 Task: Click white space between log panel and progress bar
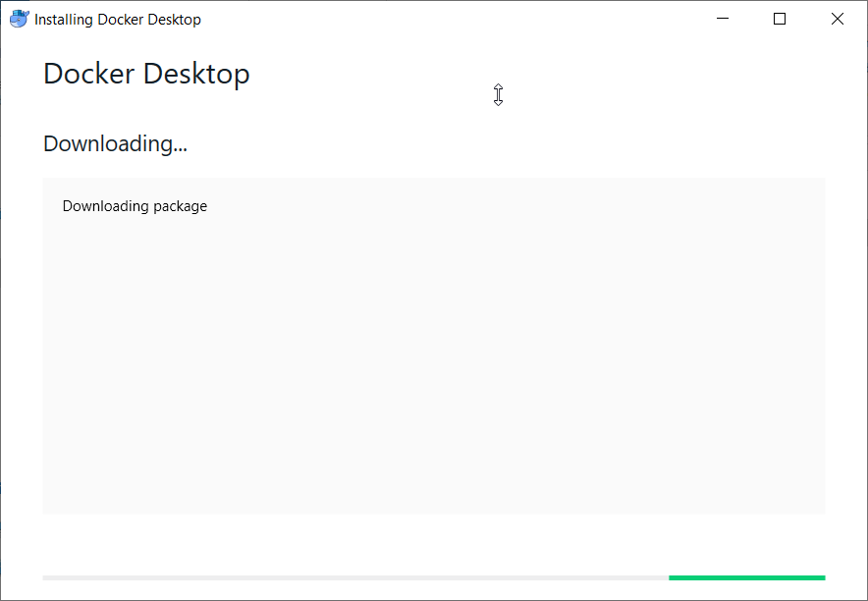(433, 545)
